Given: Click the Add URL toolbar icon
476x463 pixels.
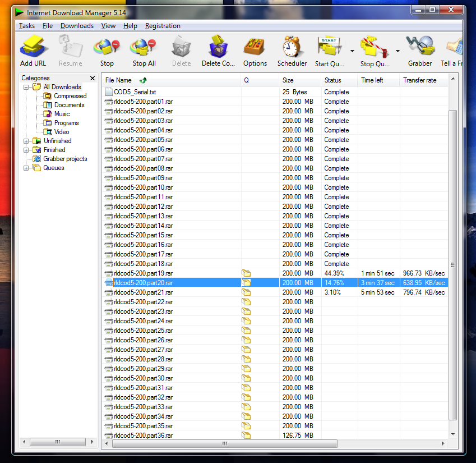Looking at the screenshot, I should 33,46.
